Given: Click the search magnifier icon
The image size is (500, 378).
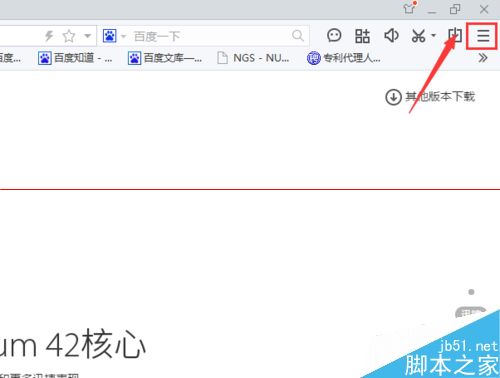Looking at the screenshot, I should pyautogui.click(x=298, y=35).
